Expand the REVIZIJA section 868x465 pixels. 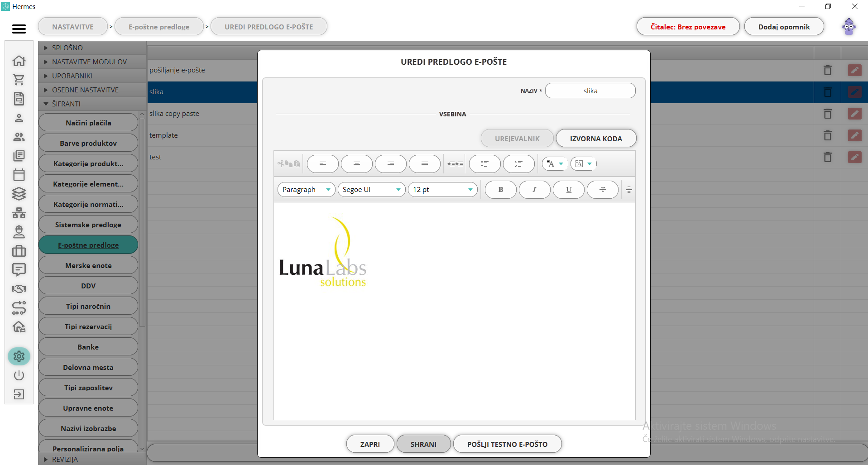coord(92,459)
